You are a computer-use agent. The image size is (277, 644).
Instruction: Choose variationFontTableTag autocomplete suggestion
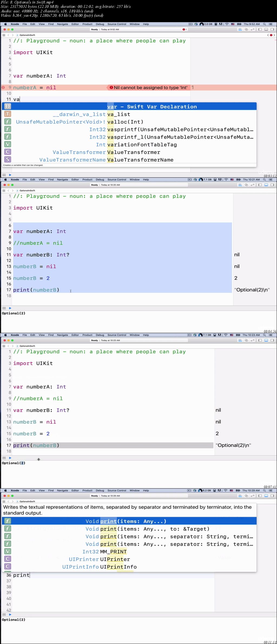click(x=129, y=144)
